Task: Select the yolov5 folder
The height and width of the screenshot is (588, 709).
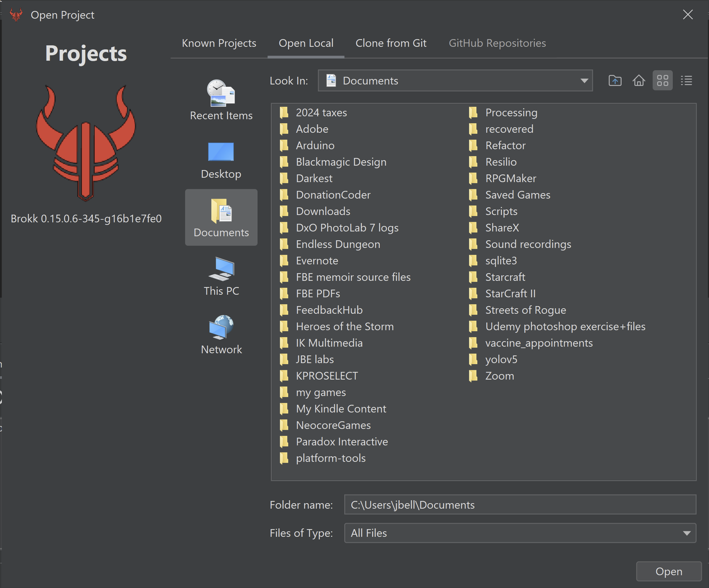Action: [501, 359]
